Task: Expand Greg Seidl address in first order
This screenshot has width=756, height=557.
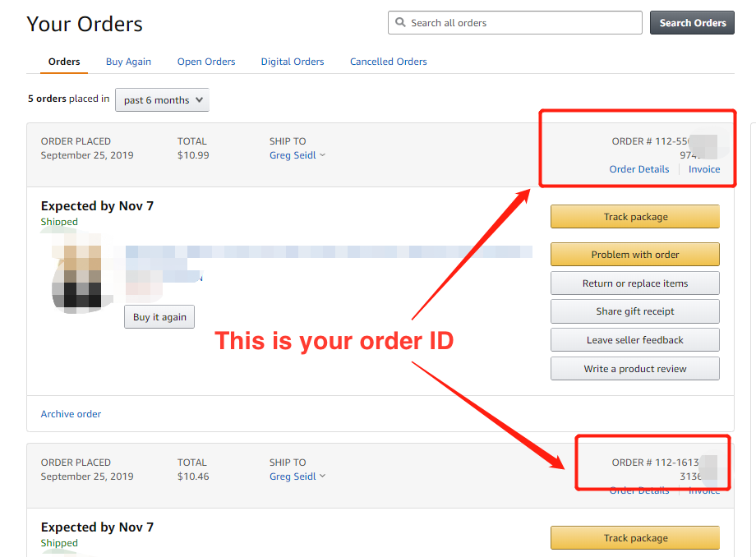Action: (297, 155)
